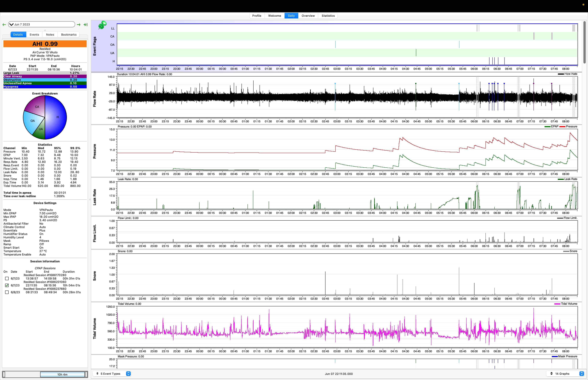Click the EPAP legend entry on Pressure graph
This screenshot has width=588, height=380.
pos(551,127)
